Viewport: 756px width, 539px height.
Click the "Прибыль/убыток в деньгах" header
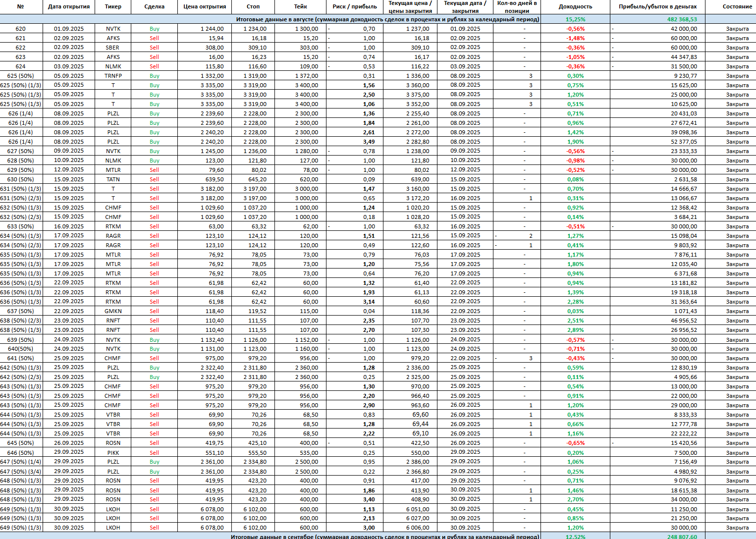657,7
